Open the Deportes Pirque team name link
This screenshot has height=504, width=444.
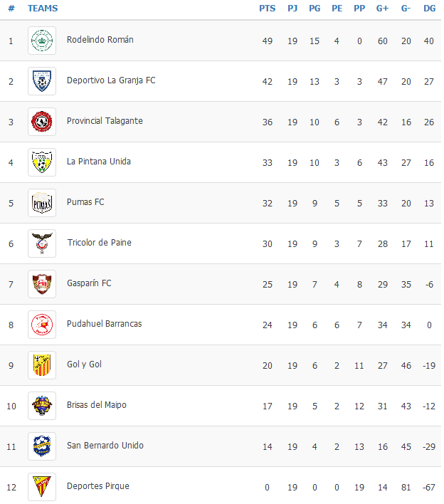pyautogui.click(x=98, y=486)
